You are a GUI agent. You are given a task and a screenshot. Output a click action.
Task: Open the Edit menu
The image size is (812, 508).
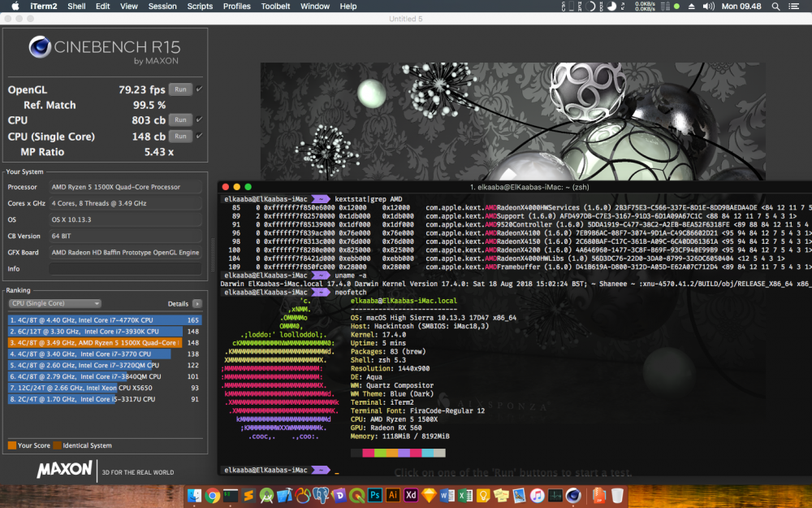point(102,7)
